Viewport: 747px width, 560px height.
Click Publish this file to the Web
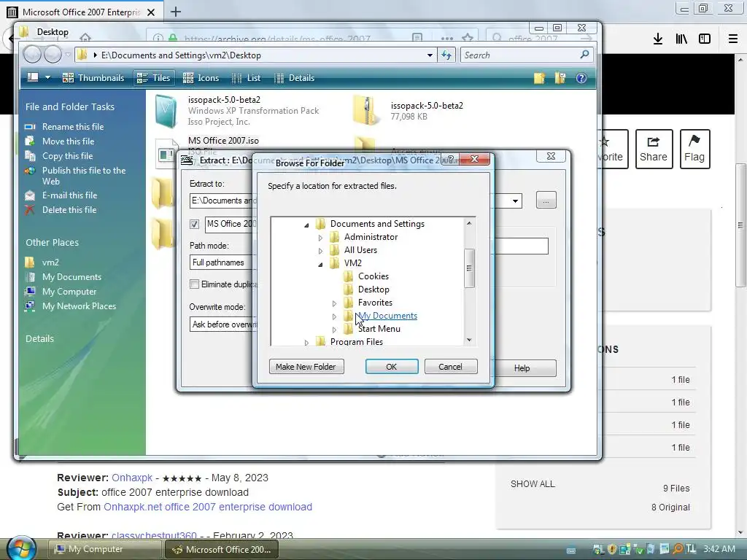point(84,176)
